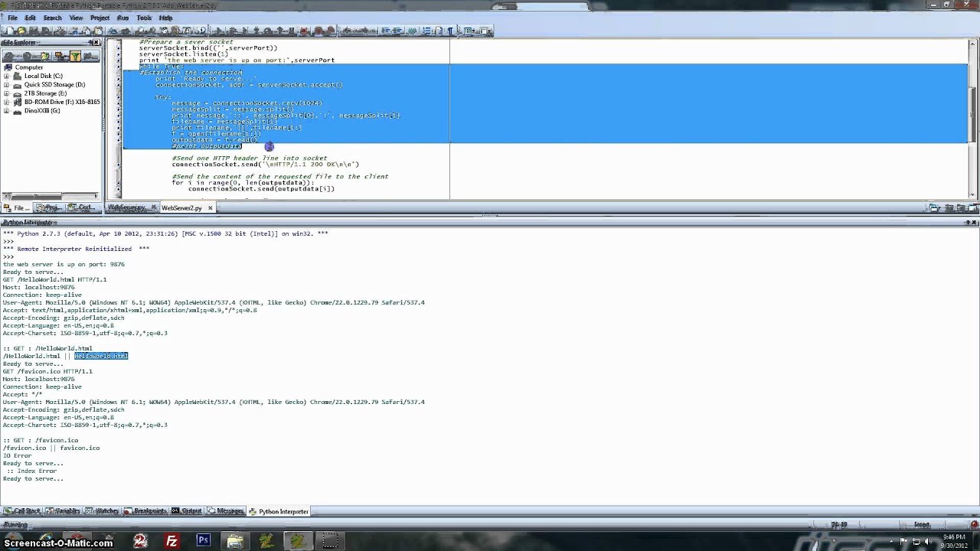The width and height of the screenshot is (980, 551).
Task: Select Computer in File Explorer tree
Action: click(x=29, y=67)
